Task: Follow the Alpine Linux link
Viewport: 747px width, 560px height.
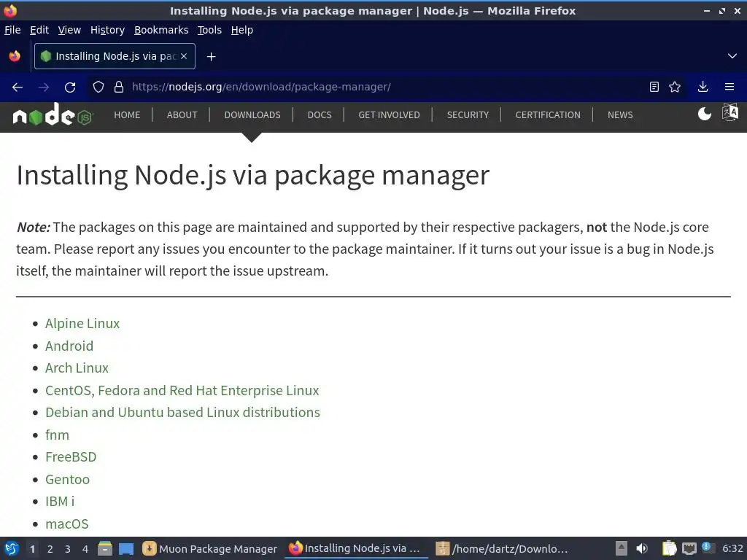Action: [82, 323]
